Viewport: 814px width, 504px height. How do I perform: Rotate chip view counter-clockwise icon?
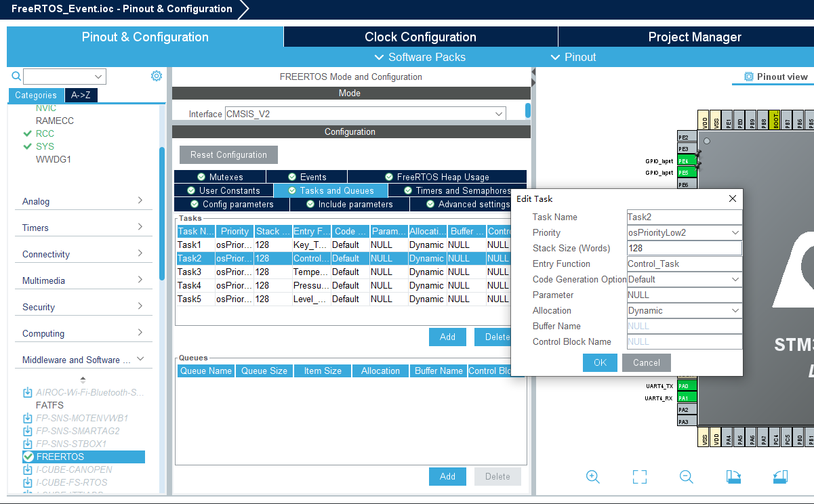780,477
